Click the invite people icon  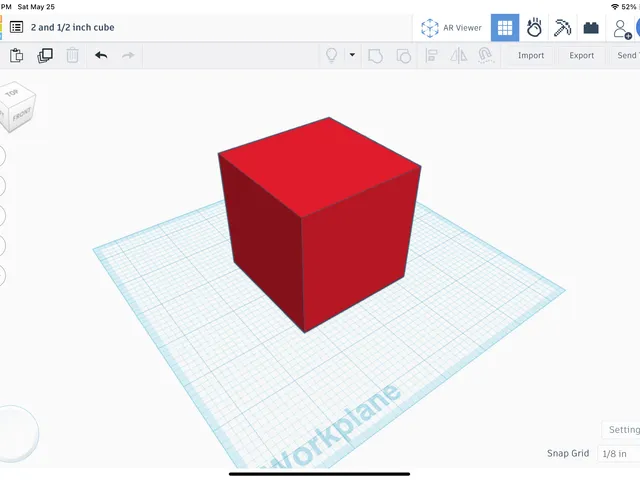coord(622,29)
